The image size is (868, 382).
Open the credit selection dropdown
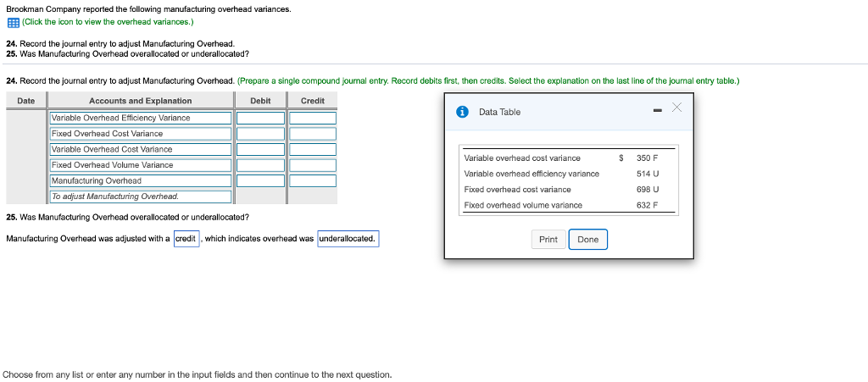click(x=186, y=239)
